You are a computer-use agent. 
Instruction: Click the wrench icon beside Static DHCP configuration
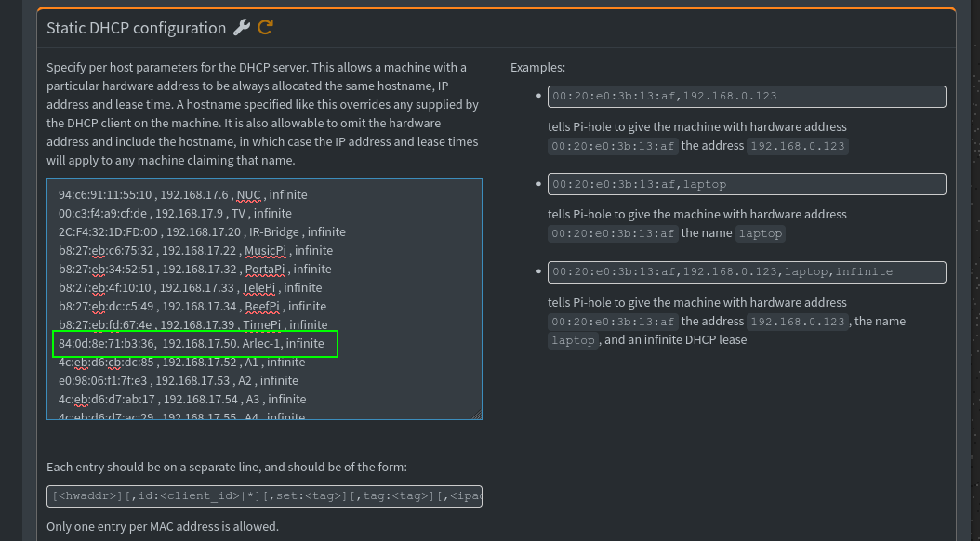(241, 28)
